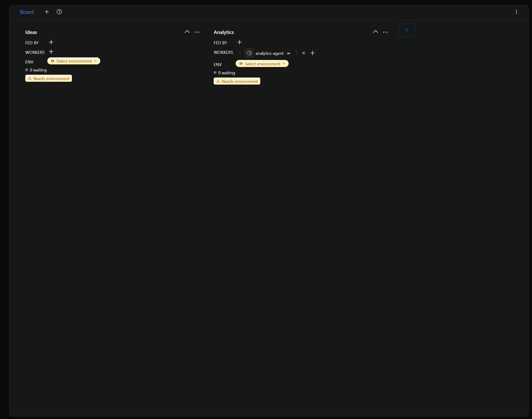Open Select environment dropdown in Ideas
532x419 pixels.
[x=74, y=61]
